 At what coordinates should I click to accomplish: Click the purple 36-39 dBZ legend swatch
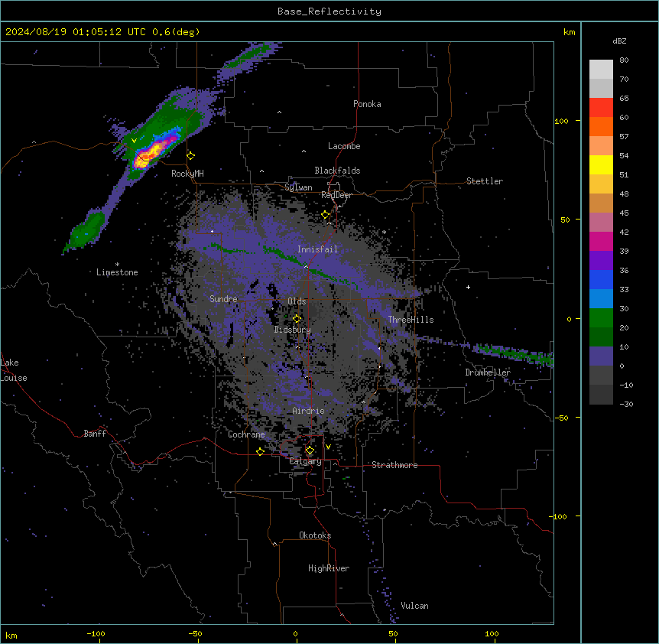coord(601,261)
